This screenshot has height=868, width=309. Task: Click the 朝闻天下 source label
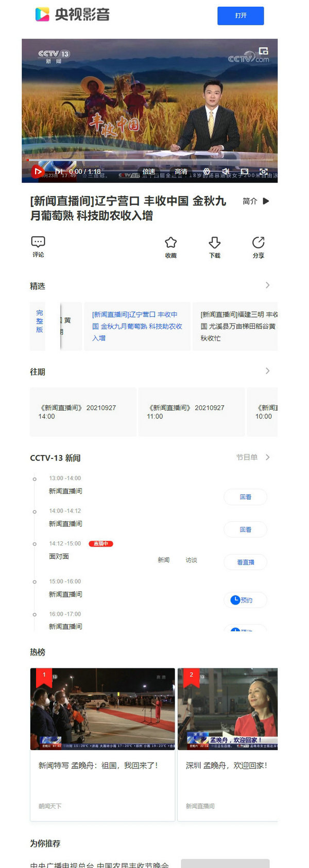50,806
